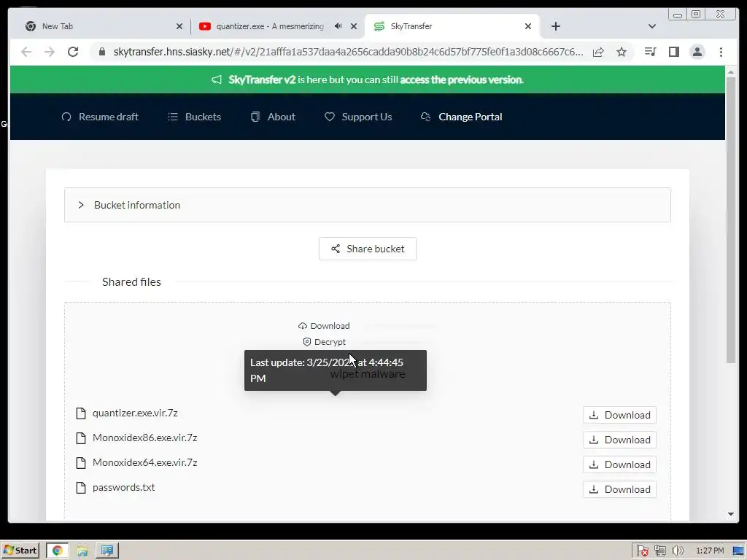Download quantizer.exe.vir.7z
Screen dimensions: 747x560
click(x=619, y=415)
